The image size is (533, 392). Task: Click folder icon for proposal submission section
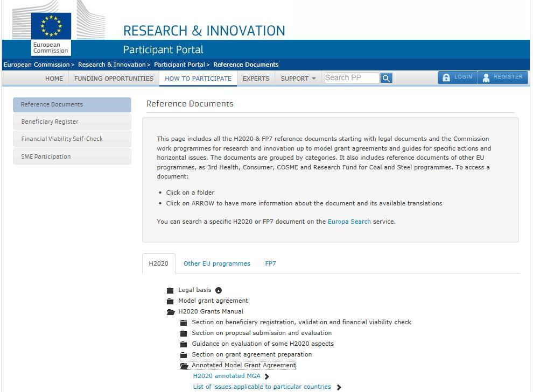184,333
